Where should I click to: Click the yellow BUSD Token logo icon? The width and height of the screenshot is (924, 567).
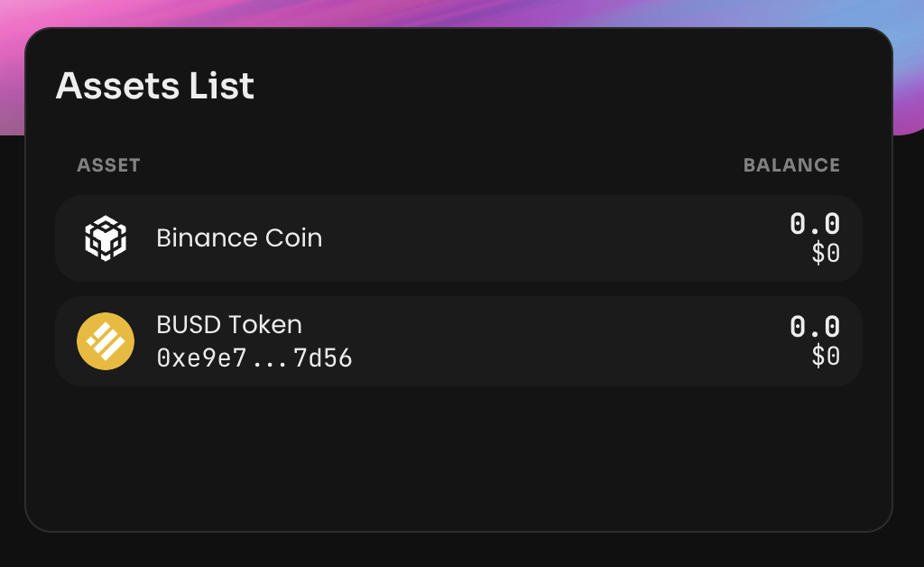[x=106, y=341]
